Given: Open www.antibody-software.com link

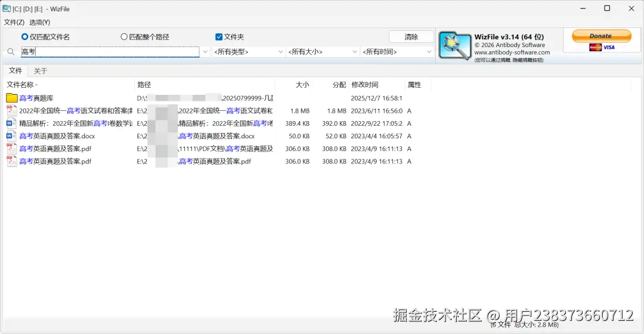Looking at the screenshot, I should (512, 52).
